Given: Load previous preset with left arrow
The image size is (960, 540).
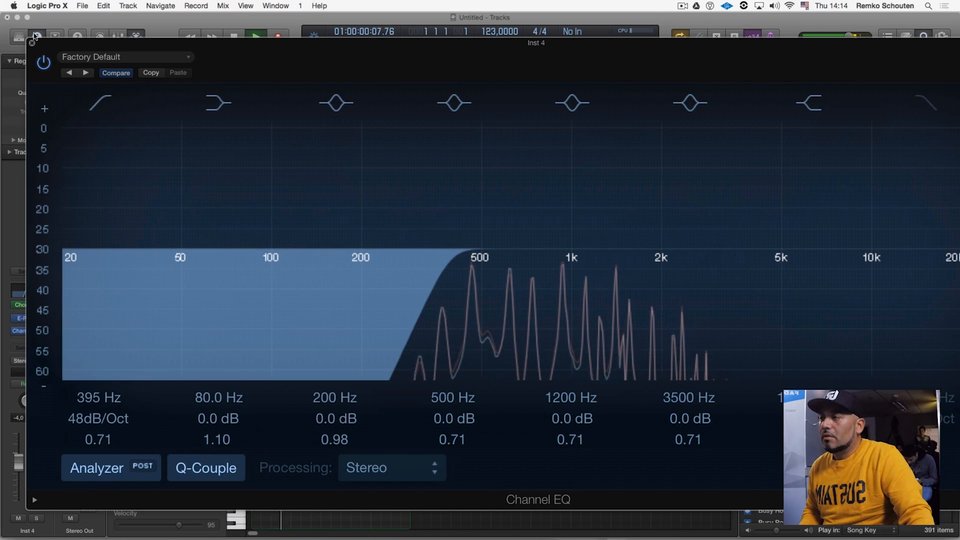Looking at the screenshot, I should [x=69, y=73].
